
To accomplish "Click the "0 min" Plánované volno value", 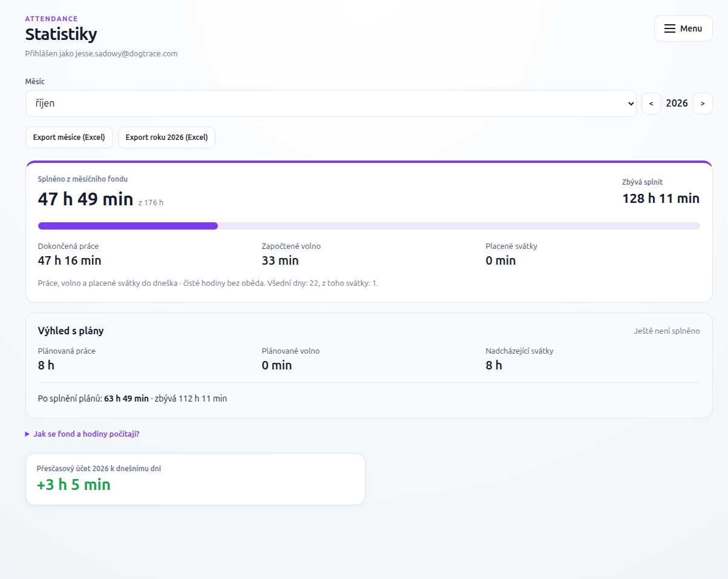I will 277,365.
